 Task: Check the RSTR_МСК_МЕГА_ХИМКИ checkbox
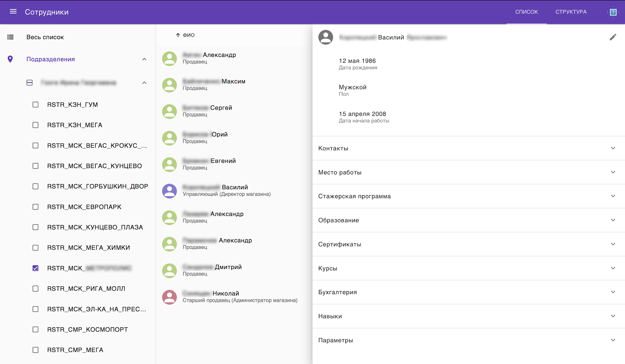(x=36, y=248)
